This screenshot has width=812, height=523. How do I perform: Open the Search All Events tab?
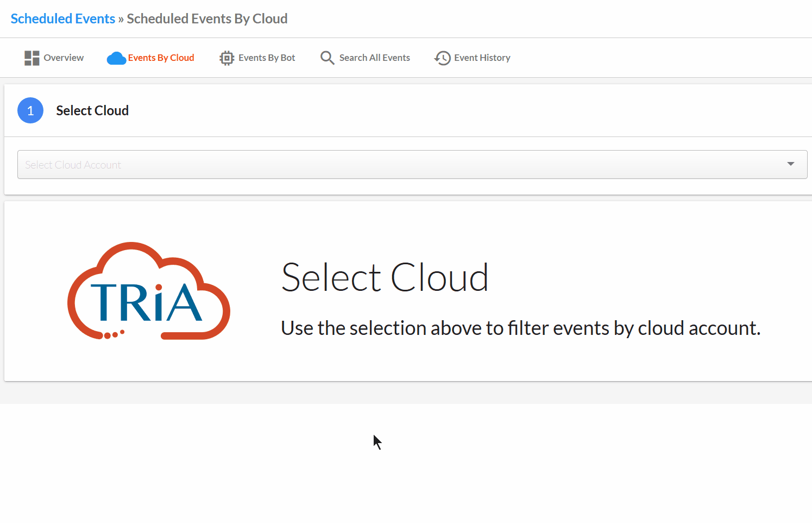pos(365,58)
